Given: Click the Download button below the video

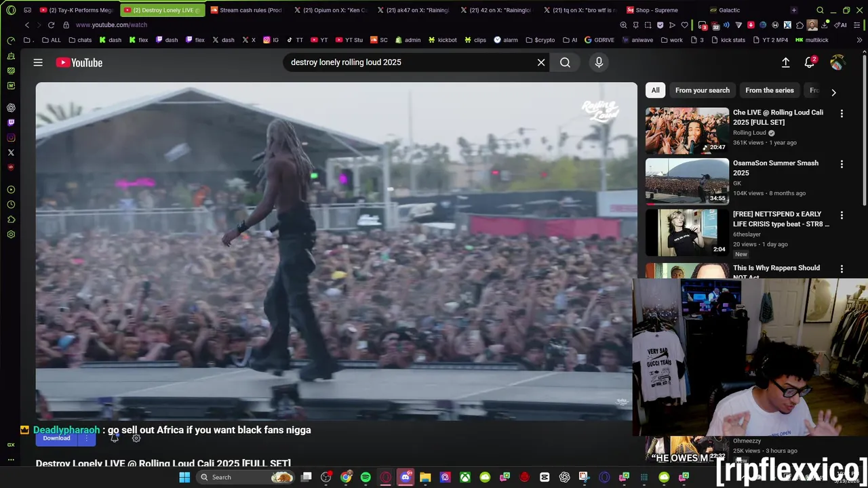Looking at the screenshot, I should (56, 439).
